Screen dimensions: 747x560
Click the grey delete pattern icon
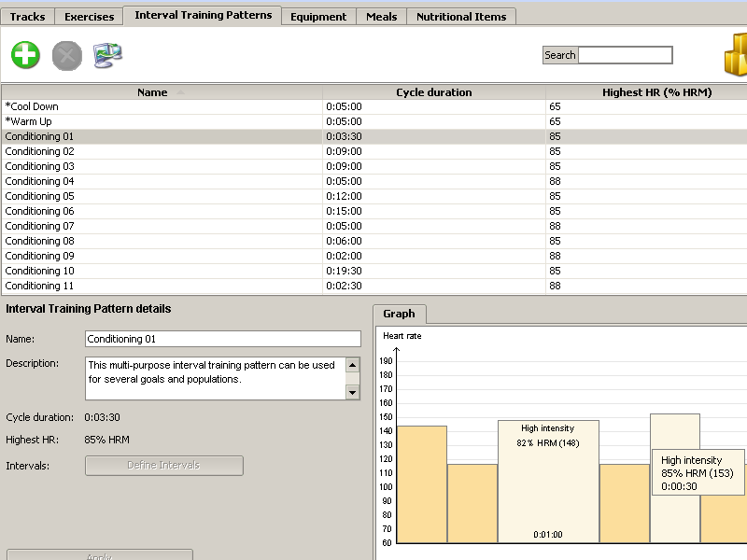[67, 55]
